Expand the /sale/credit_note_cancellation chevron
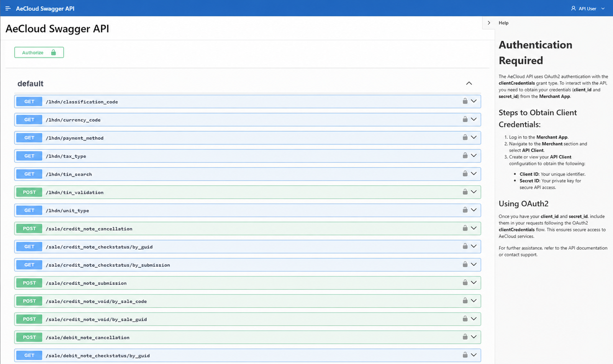 pyautogui.click(x=474, y=228)
